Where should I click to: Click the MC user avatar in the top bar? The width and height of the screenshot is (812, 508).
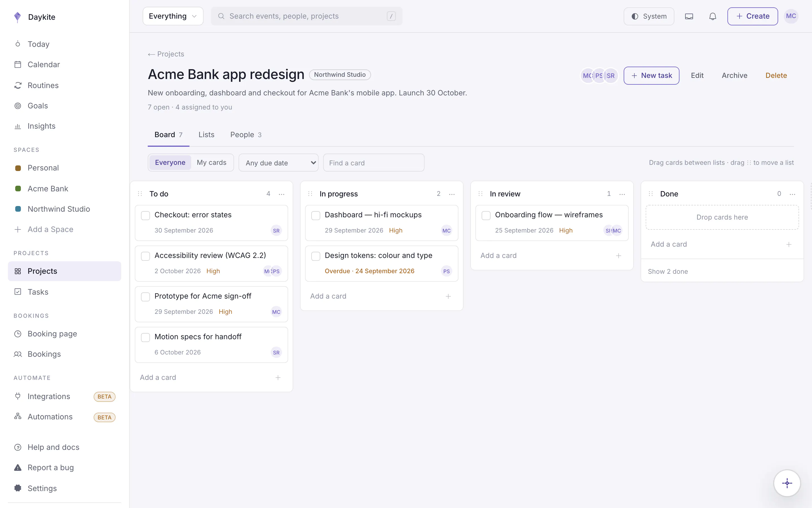791,16
